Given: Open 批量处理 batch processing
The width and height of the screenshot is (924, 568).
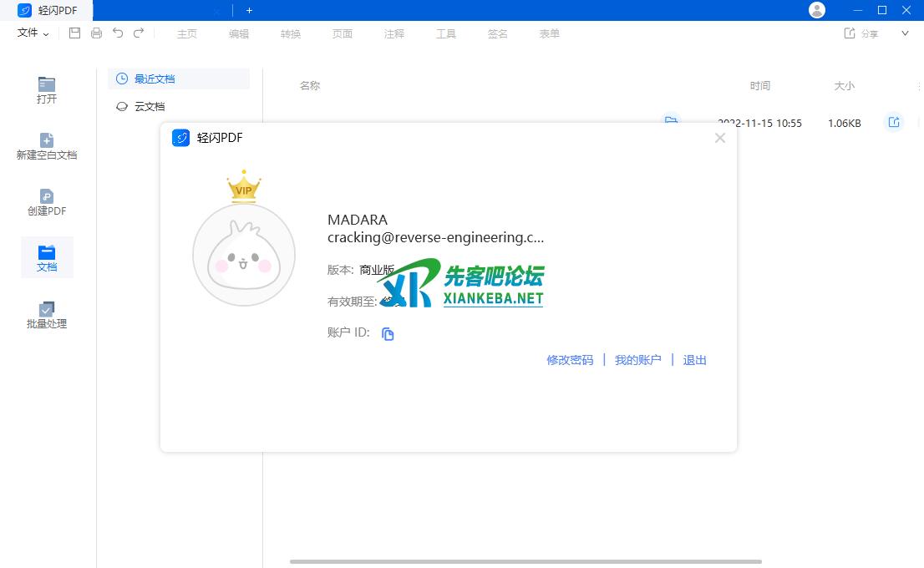Looking at the screenshot, I should [x=47, y=315].
